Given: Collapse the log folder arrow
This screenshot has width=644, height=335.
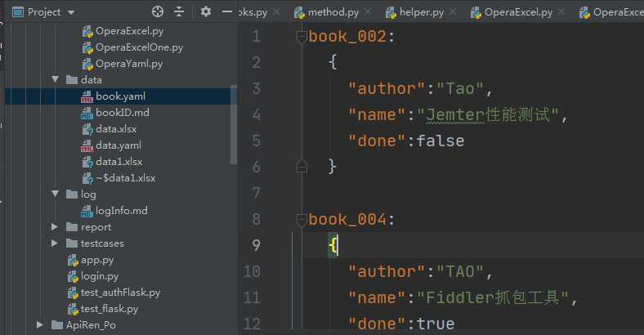Looking at the screenshot, I should click(x=55, y=194).
